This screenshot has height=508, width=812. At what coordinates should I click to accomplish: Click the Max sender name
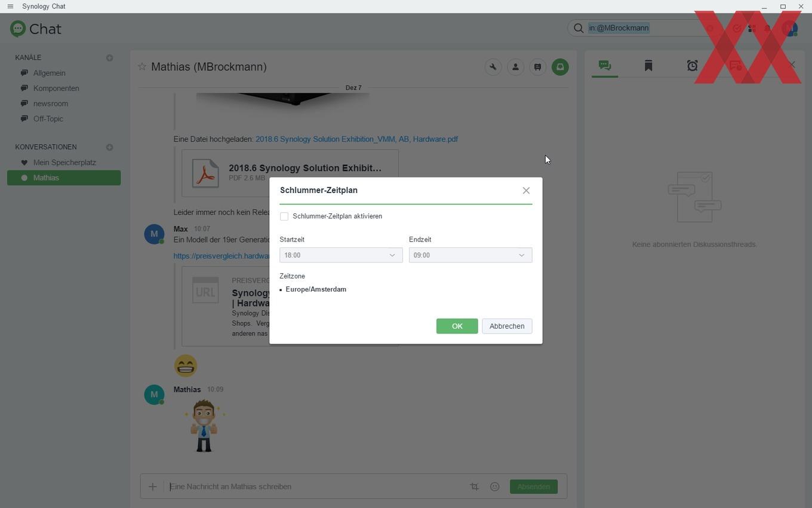click(x=180, y=229)
